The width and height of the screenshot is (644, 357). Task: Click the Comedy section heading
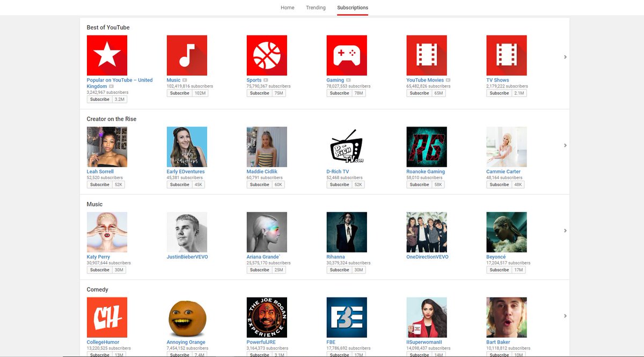coord(98,289)
